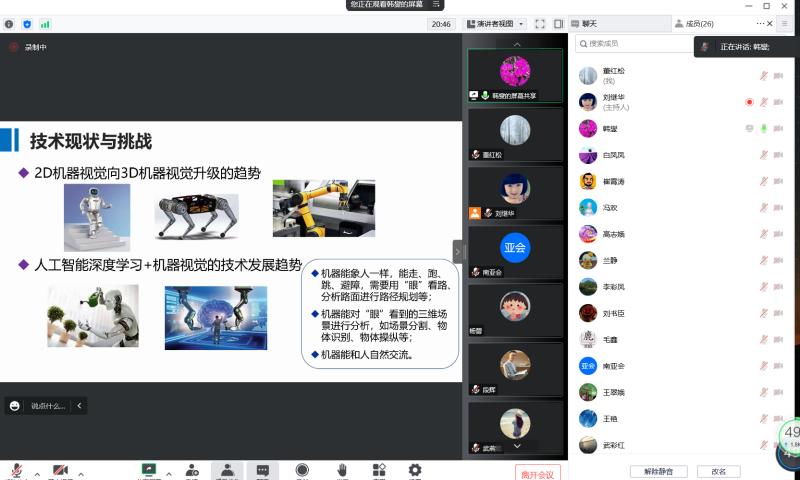Screen dimensions: 800x480
Task: Toggle microphone mute for 白凤凤
Action: (x=763, y=155)
